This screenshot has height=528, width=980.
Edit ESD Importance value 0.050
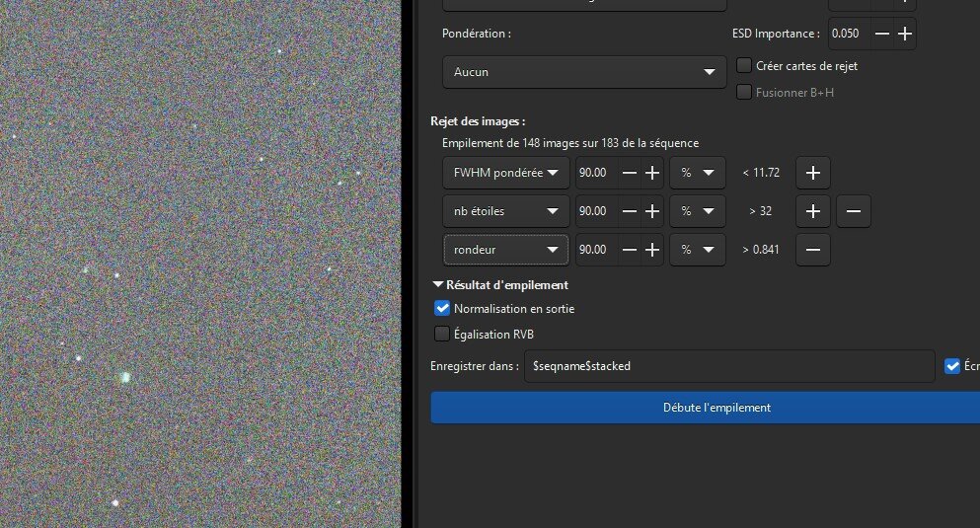(850, 34)
